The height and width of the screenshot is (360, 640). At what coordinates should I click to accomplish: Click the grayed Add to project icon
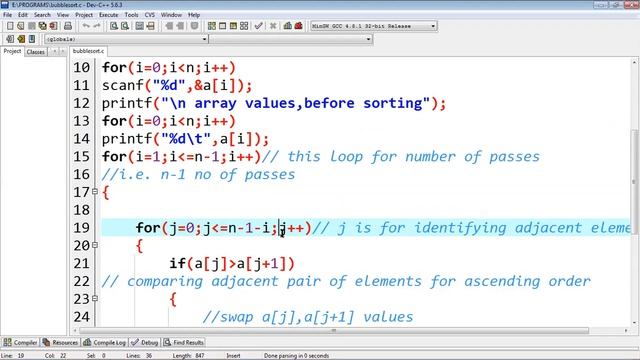(169, 26)
